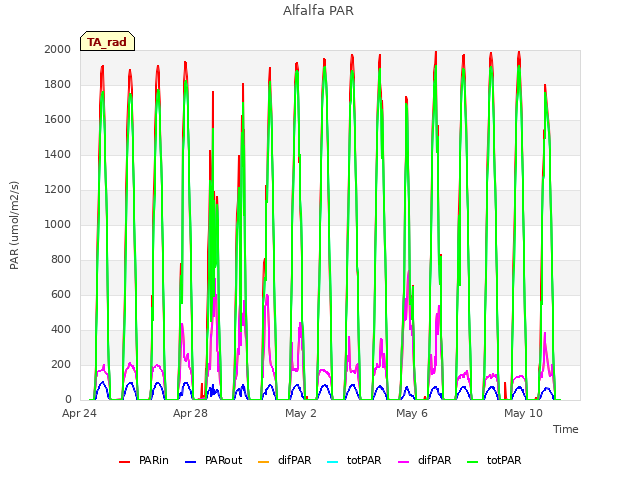Click the May 10 x-axis tick label
The image size is (640, 480).
pyautogui.click(x=523, y=413)
